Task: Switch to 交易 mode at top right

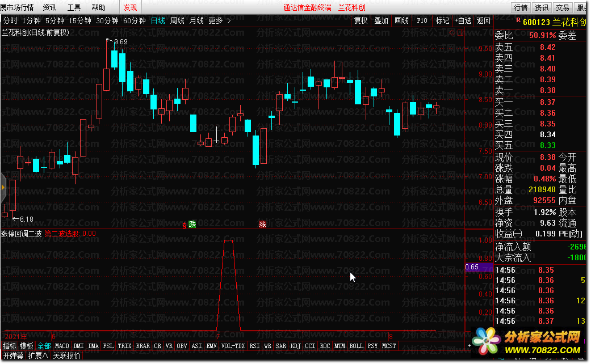Action: [x=563, y=7]
